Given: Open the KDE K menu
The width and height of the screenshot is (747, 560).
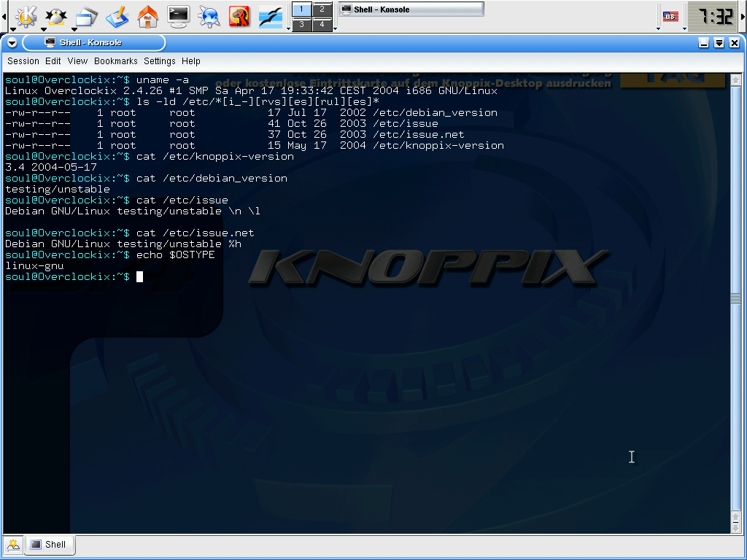Looking at the screenshot, I should pos(26,16).
